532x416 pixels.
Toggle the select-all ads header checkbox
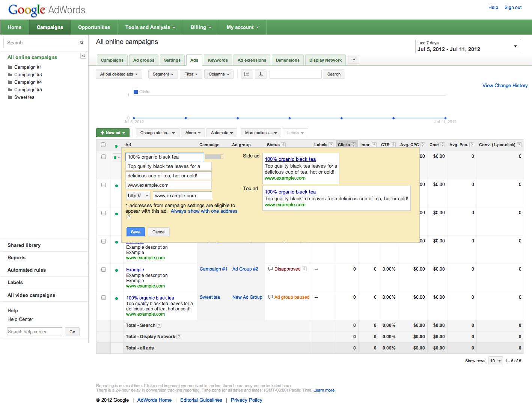[103, 145]
